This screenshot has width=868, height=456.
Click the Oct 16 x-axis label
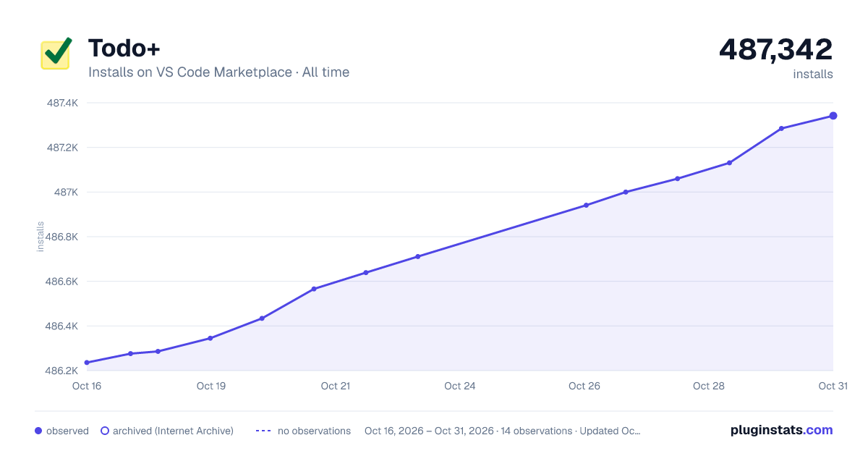87,386
